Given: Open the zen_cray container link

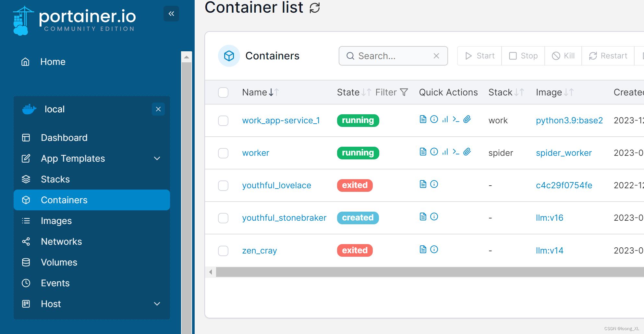Looking at the screenshot, I should (260, 251).
